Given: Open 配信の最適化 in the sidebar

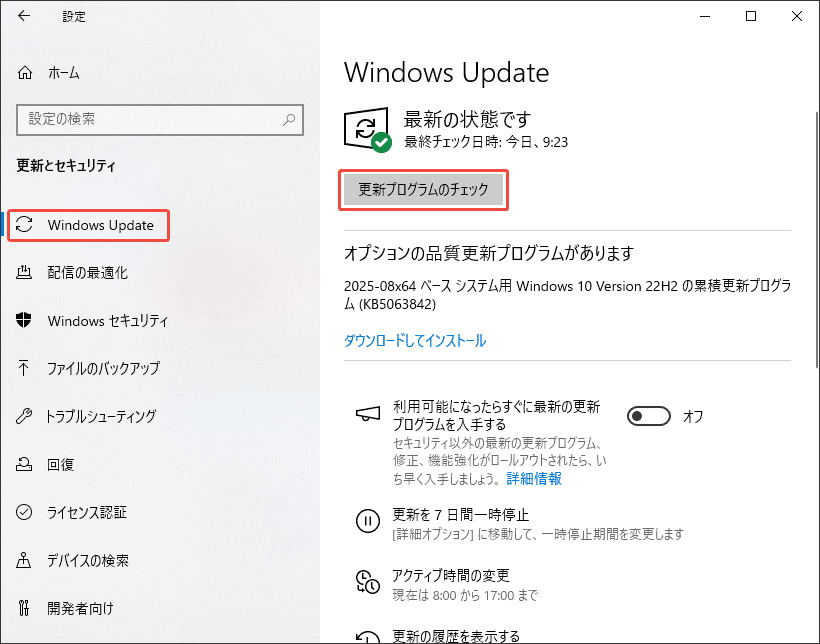Looking at the screenshot, I should pos(87,273).
